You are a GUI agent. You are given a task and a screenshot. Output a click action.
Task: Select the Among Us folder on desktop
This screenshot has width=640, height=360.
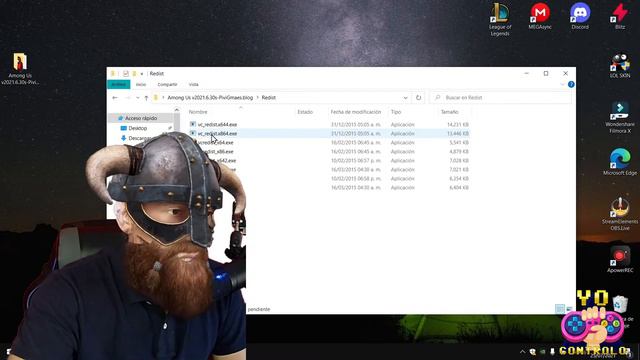20,69
